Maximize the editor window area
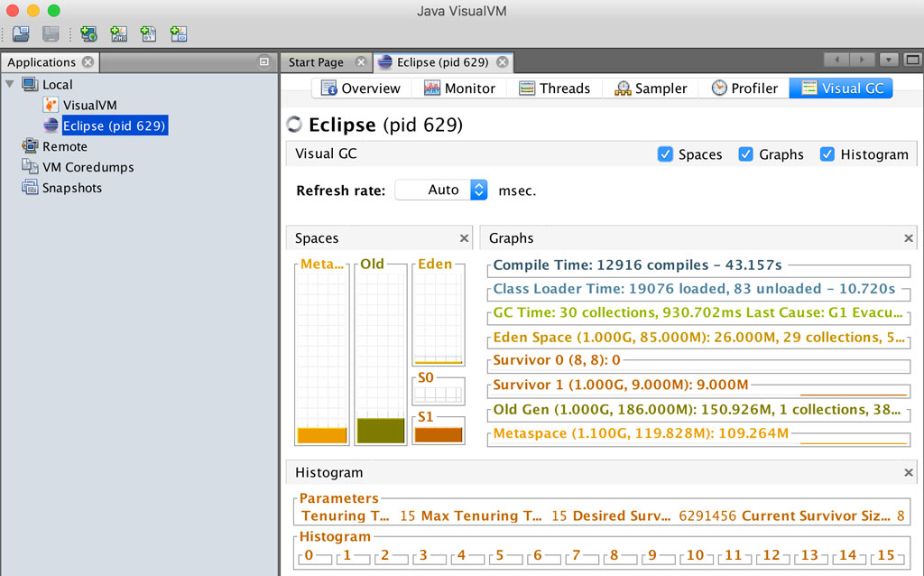924x576 pixels. point(912,60)
